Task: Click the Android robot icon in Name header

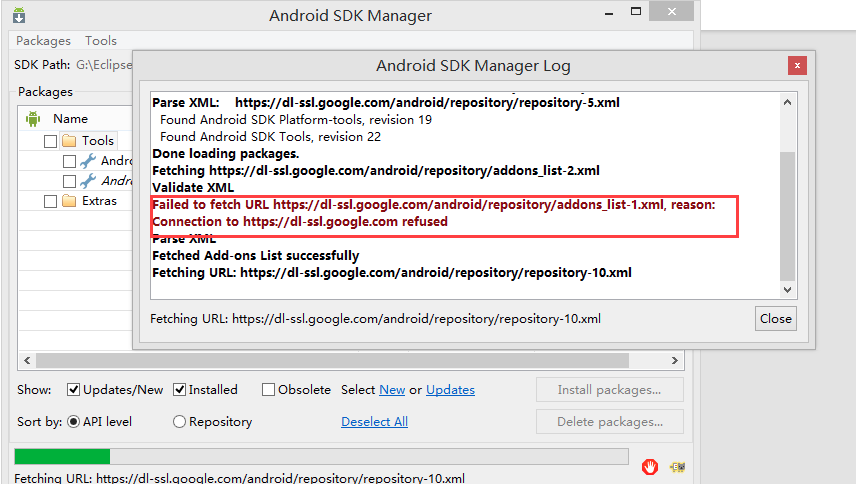Action: click(x=33, y=119)
